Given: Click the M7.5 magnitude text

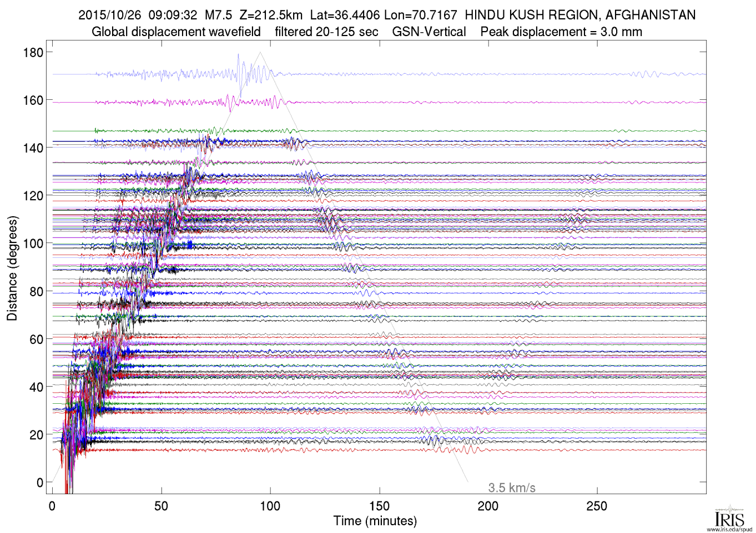Looking at the screenshot, I should (218, 15).
